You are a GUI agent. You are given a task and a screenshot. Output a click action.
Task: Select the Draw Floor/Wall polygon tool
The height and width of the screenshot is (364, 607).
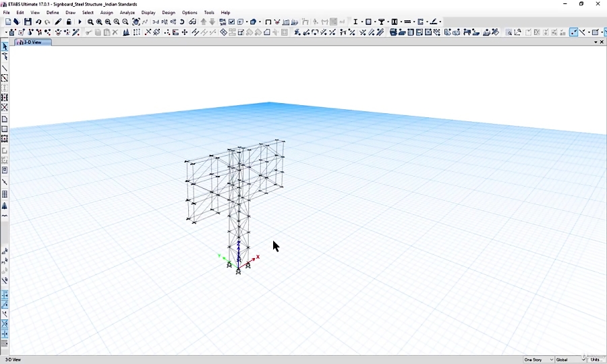point(5,119)
